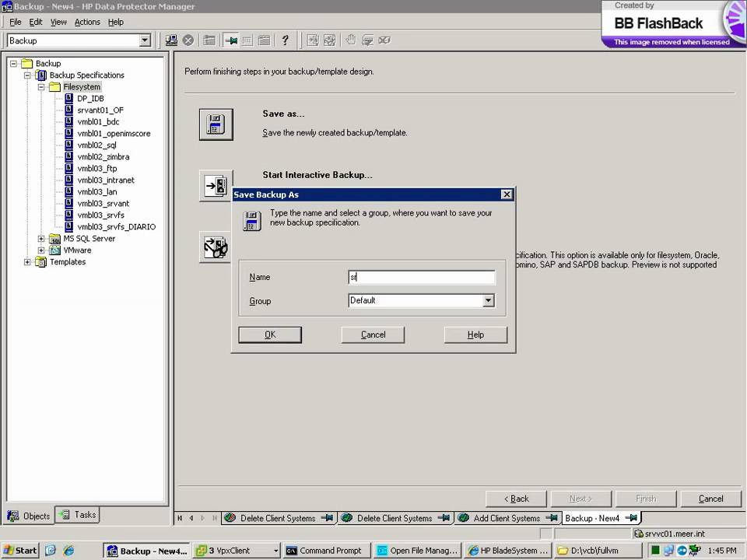Click the question mark help toolbar icon
Image resolution: width=747 pixels, height=560 pixels.
tap(285, 40)
